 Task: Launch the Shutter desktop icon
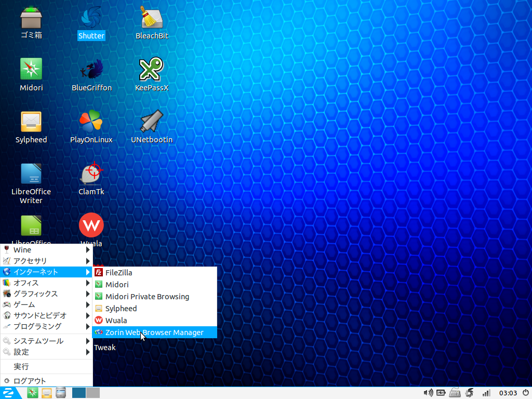point(91,22)
